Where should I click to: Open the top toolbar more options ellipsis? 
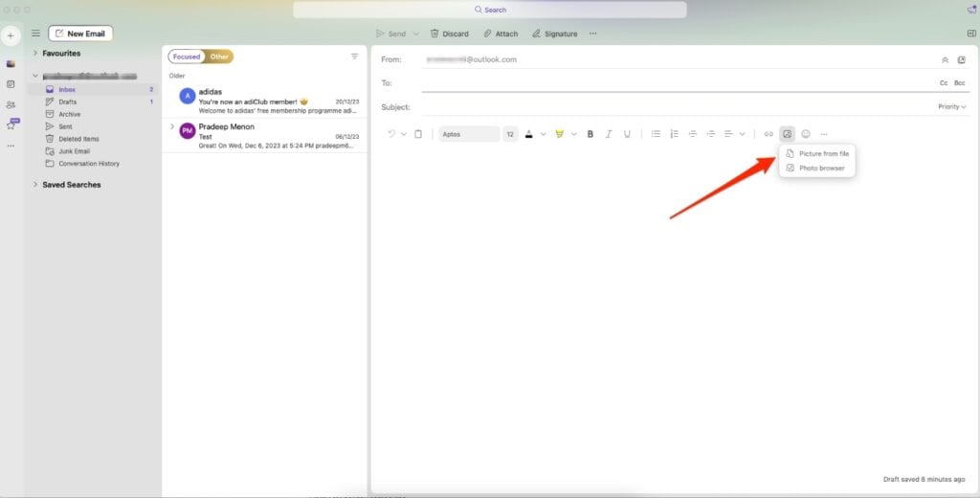[592, 34]
